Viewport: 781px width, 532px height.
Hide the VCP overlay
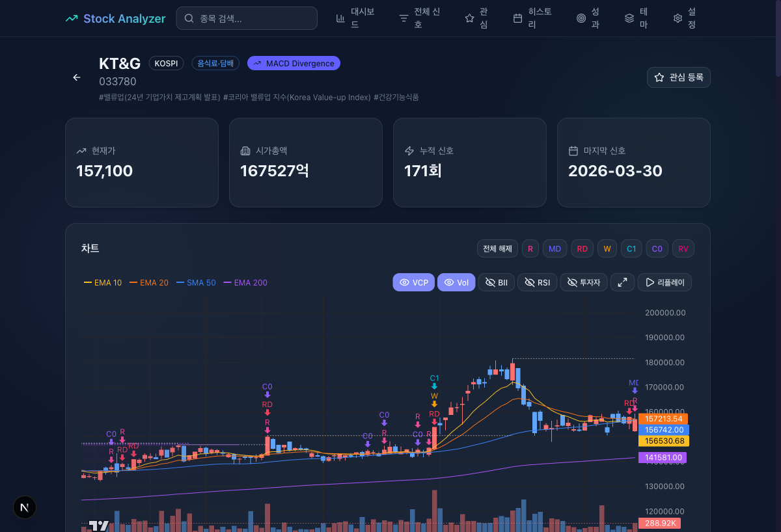click(413, 282)
